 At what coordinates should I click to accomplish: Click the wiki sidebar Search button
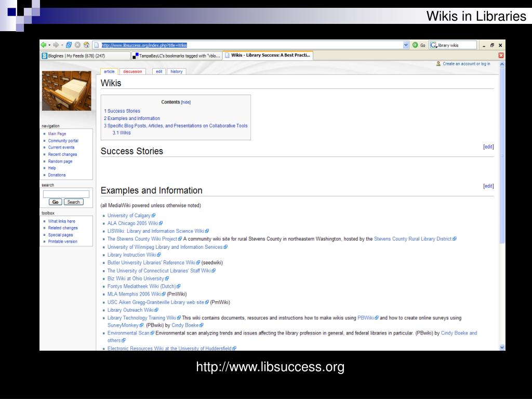[73, 202]
